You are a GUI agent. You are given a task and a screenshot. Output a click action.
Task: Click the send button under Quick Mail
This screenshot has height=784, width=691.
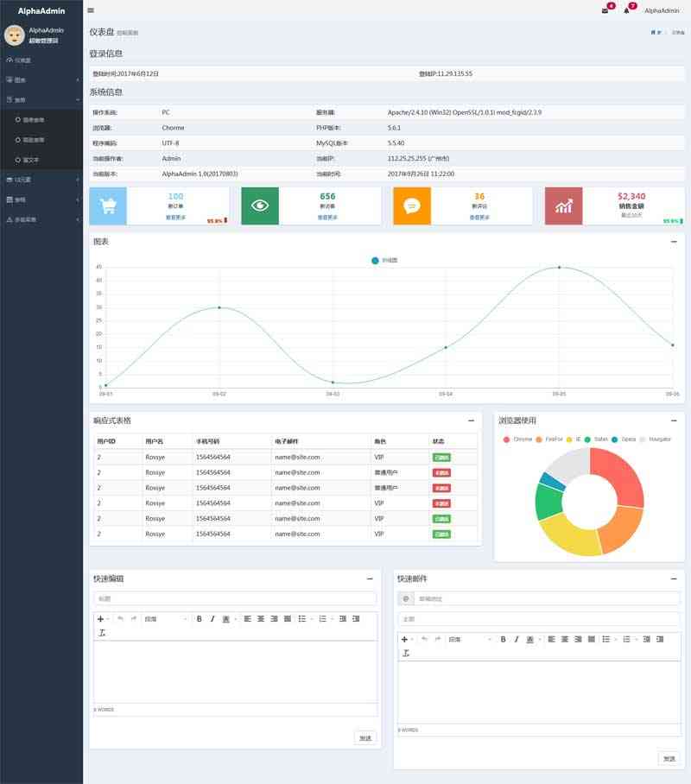[x=668, y=758]
